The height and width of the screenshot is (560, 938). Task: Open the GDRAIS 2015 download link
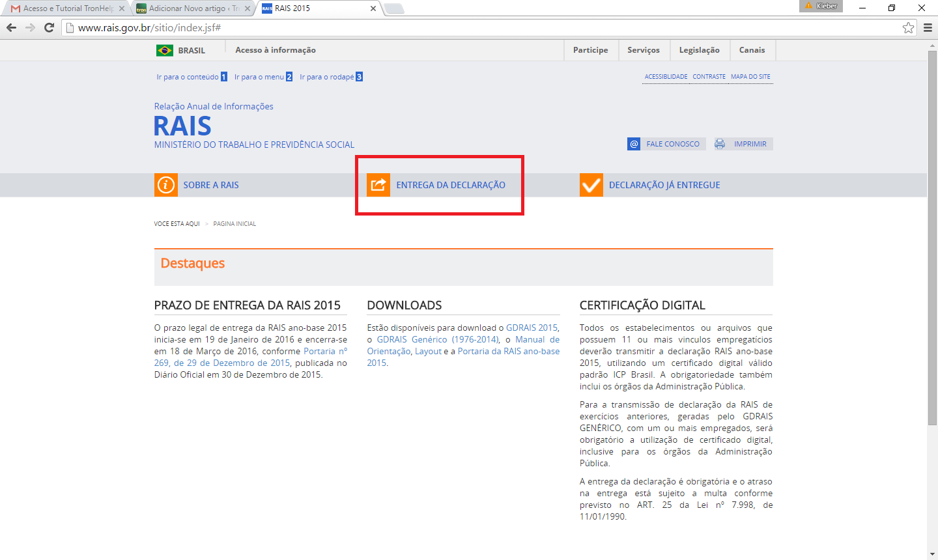[x=532, y=328]
